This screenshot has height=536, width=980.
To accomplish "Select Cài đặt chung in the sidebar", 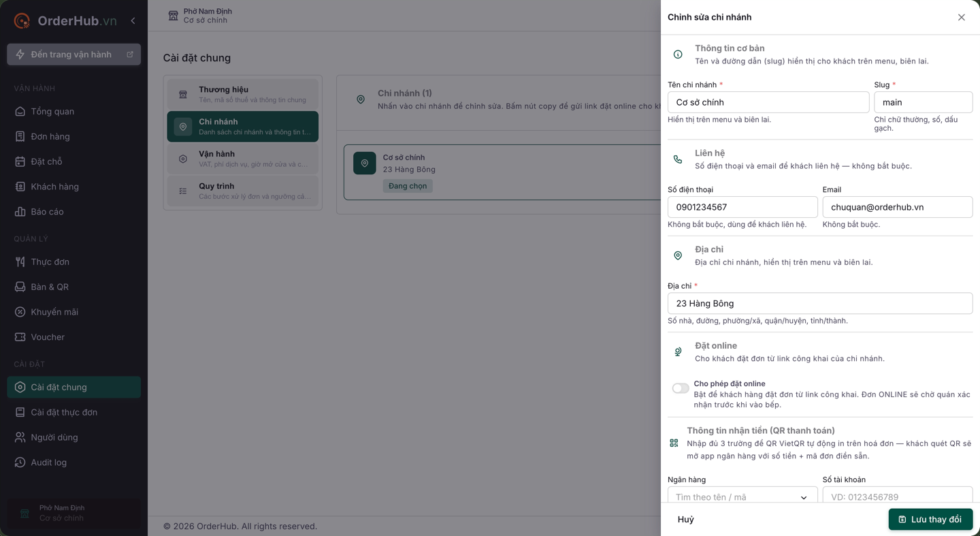I will coord(73,388).
